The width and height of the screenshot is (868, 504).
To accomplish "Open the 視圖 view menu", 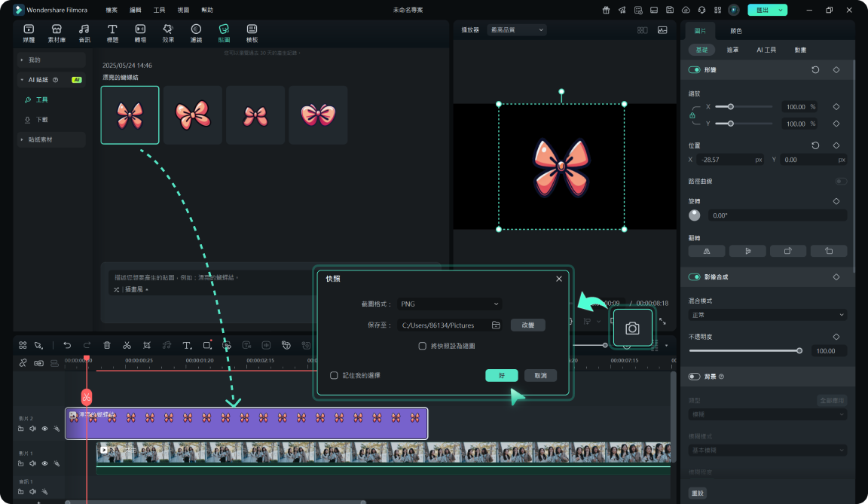I will click(183, 10).
